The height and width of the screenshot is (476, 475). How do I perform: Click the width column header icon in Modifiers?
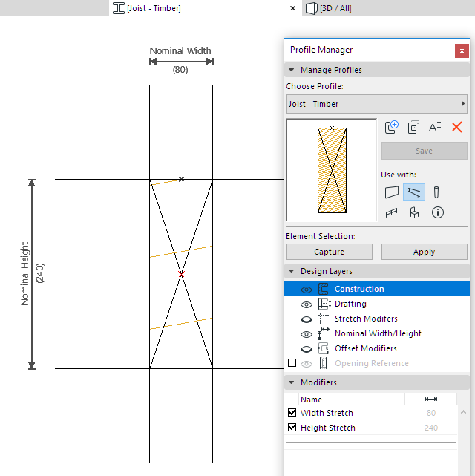[431, 400]
